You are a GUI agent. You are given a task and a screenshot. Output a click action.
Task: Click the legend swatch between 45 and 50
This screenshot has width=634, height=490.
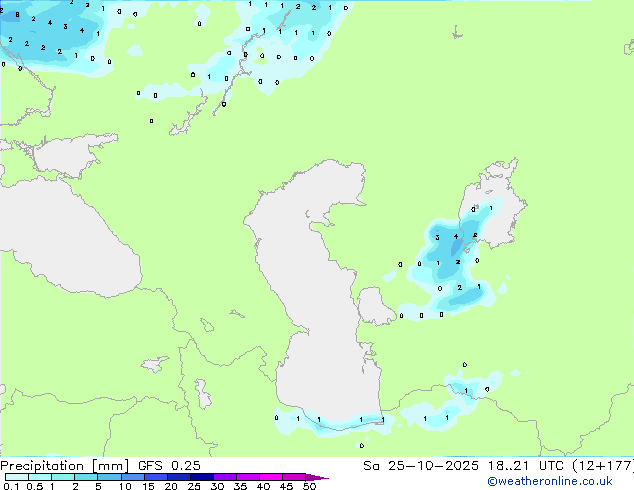pos(294,477)
